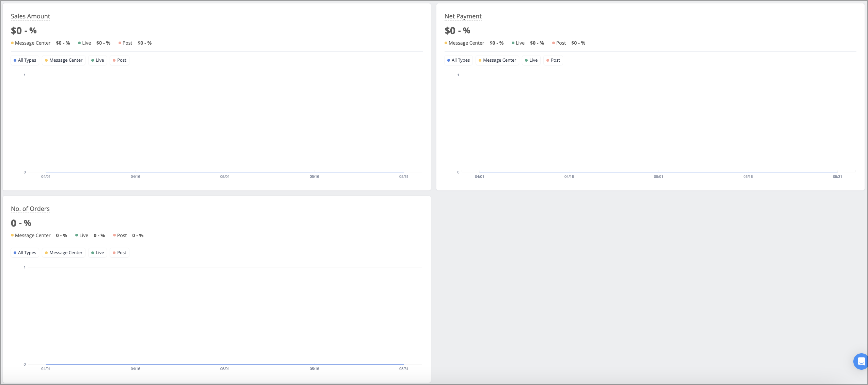Open the chat support bubble icon

click(x=861, y=361)
